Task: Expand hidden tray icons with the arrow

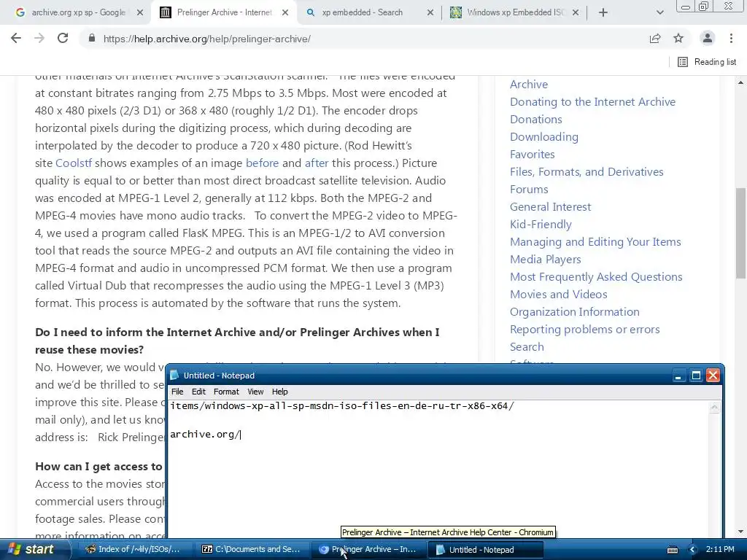Action: click(692, 550)
